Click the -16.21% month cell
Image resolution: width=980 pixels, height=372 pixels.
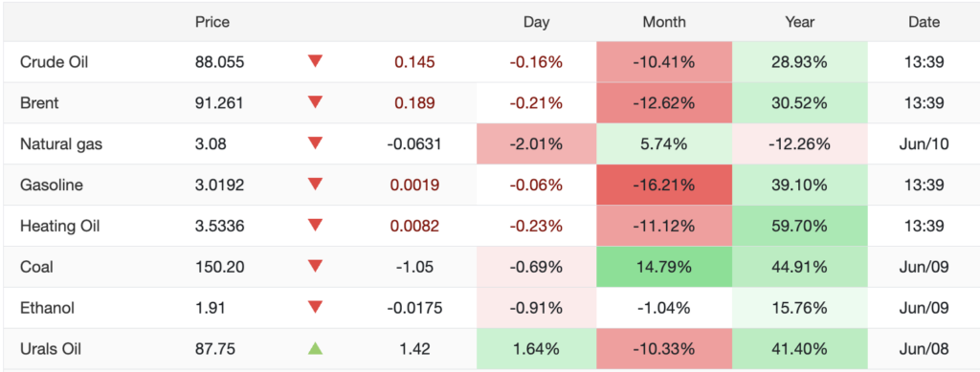click(664, 185)
